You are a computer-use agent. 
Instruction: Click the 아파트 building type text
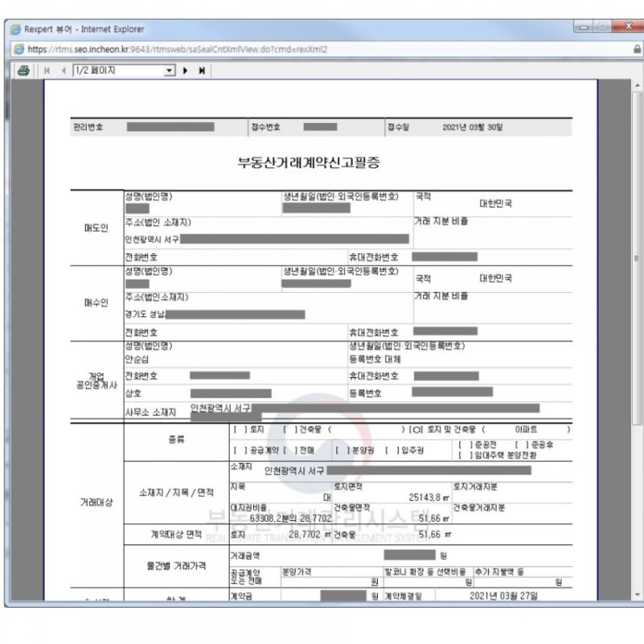[526, 430]
